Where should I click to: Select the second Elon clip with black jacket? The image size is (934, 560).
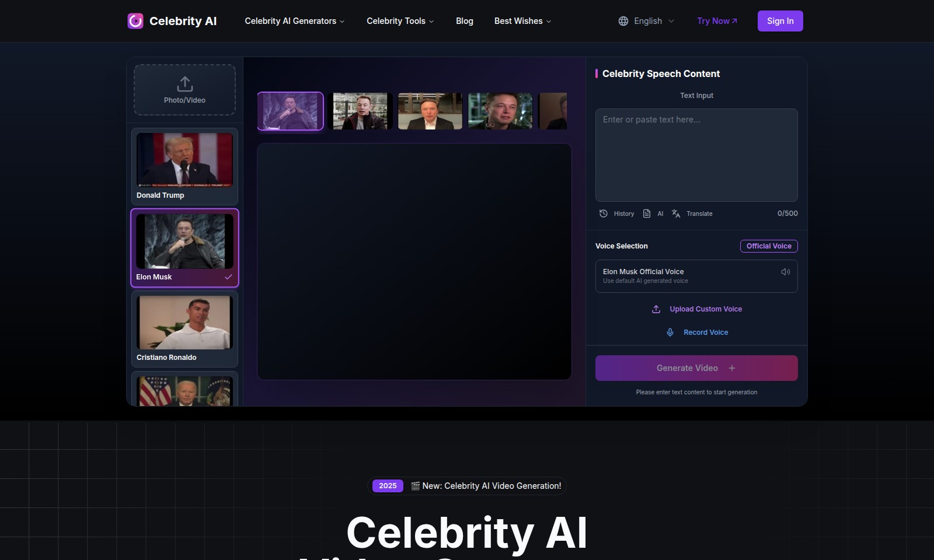(x=360, y=111)
